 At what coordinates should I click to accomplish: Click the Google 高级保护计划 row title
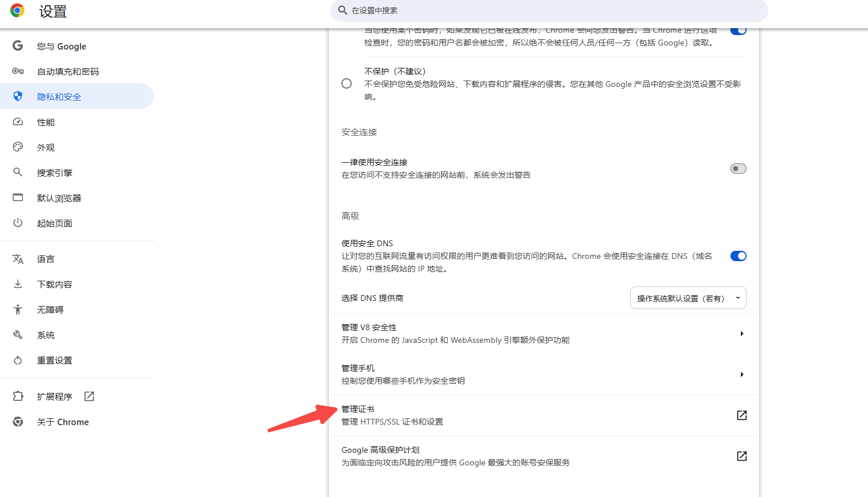[380, 450]
